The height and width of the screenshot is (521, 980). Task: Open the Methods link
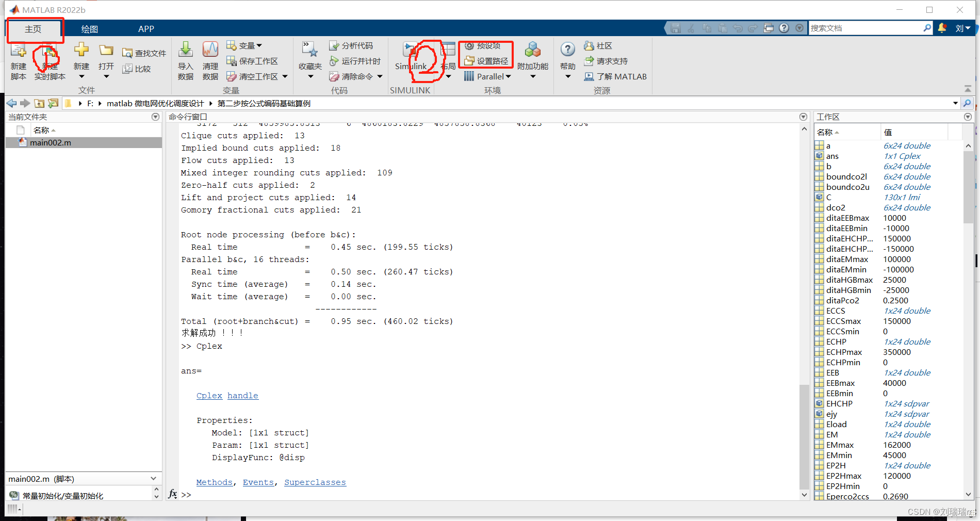click(214, 482)
